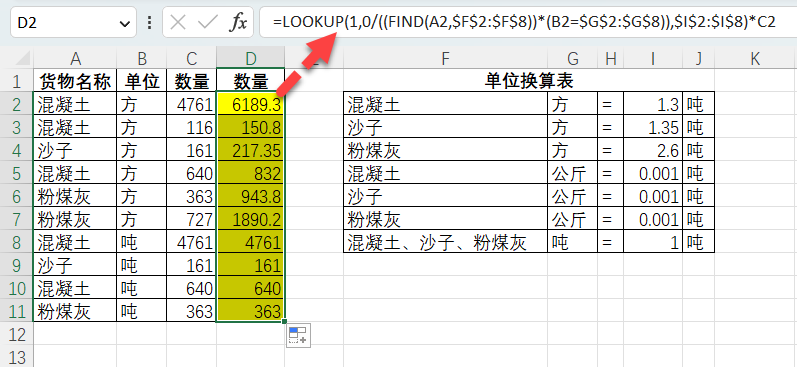This screenshot has width=797, height=367.
Task: Select the highlighted cell showing 6189.3
Action: coord(251,104)
